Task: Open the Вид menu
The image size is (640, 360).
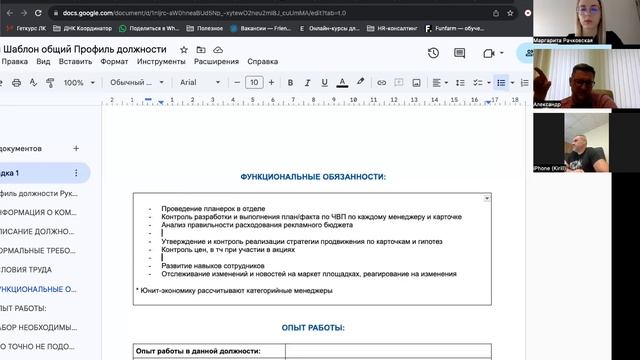Action: pyautogui.click(x=43, y=62)
